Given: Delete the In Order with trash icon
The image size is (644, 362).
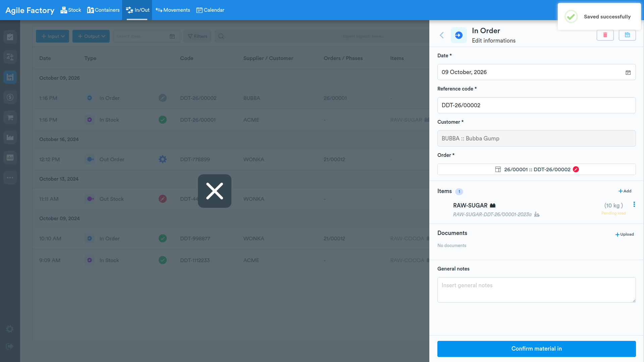Looking at the screenshot, I should click(x=605, y=35).
